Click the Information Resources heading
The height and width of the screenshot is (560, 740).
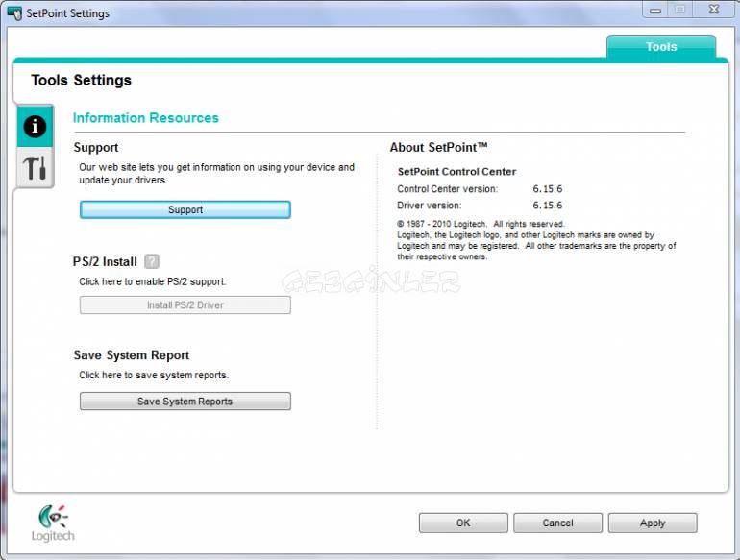coord(146,118)
